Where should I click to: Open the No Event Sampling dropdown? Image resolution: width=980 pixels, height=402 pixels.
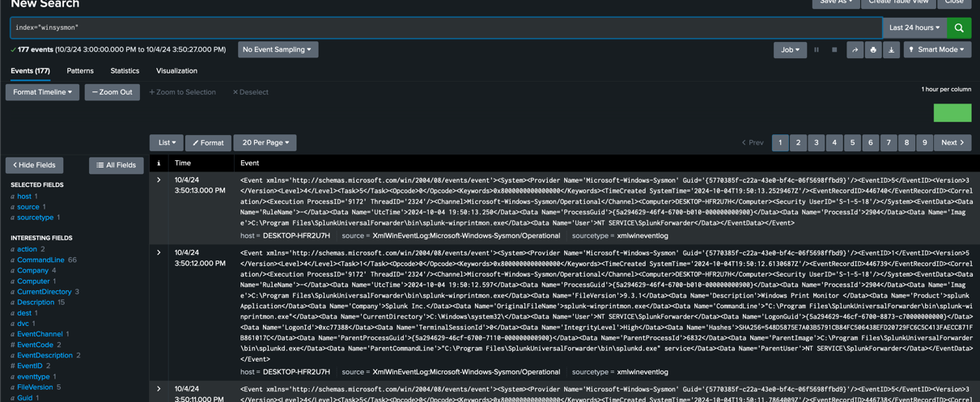(x=278, y=49)
